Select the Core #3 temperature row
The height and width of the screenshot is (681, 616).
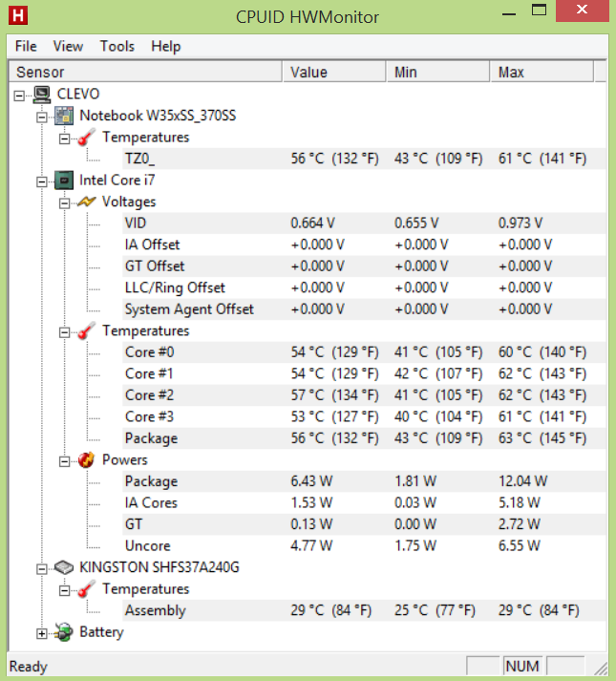(x=365, y=417)
